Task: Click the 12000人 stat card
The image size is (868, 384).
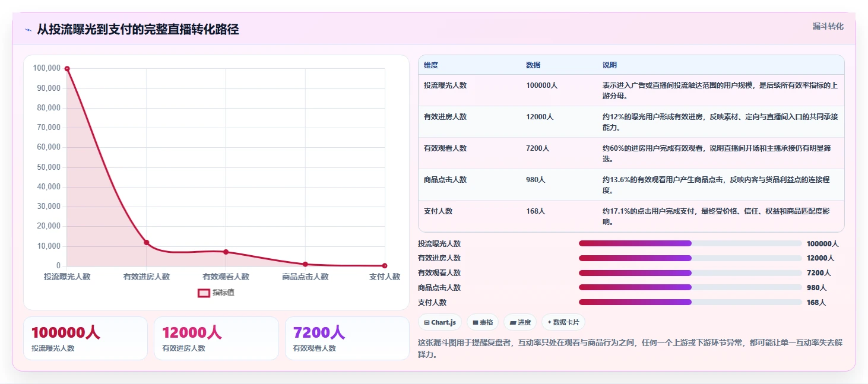Action: pos(216,338)
